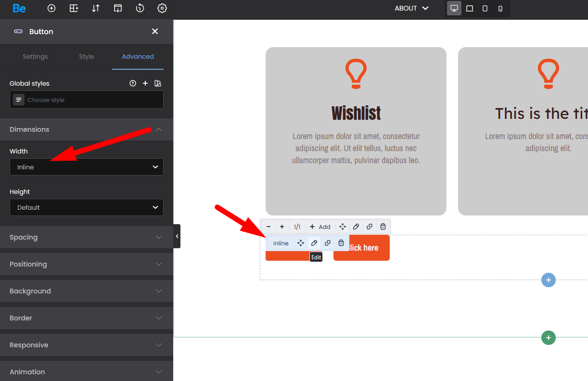Select the second card lightbulb icon
588x381 pixels.
549,74
